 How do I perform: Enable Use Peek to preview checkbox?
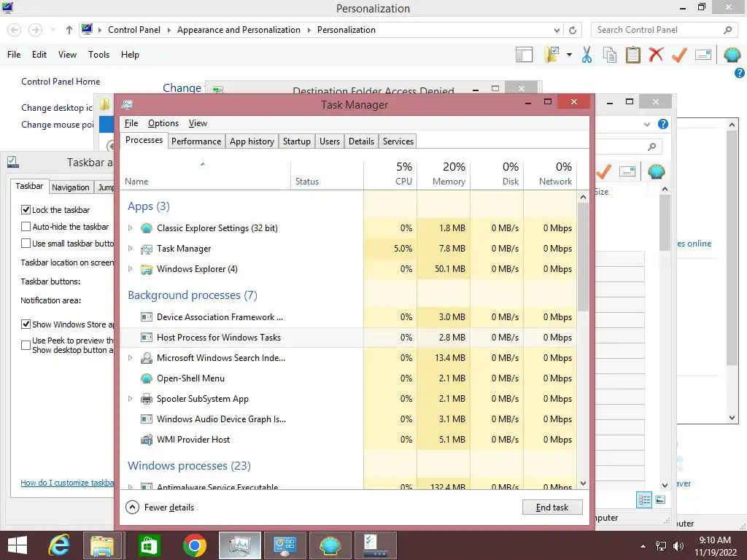pyautogui.click(x=26, y=345)
